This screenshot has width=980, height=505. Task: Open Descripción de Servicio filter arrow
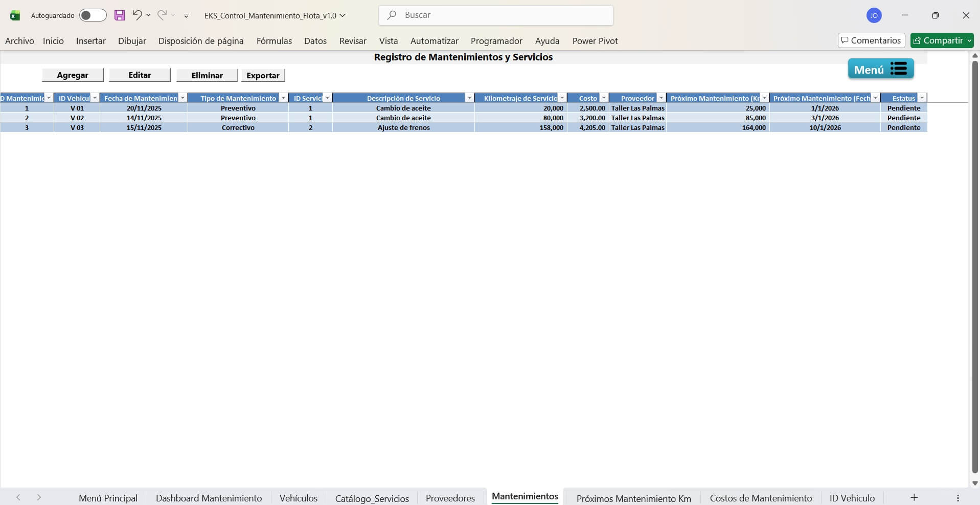coord(469,98)
